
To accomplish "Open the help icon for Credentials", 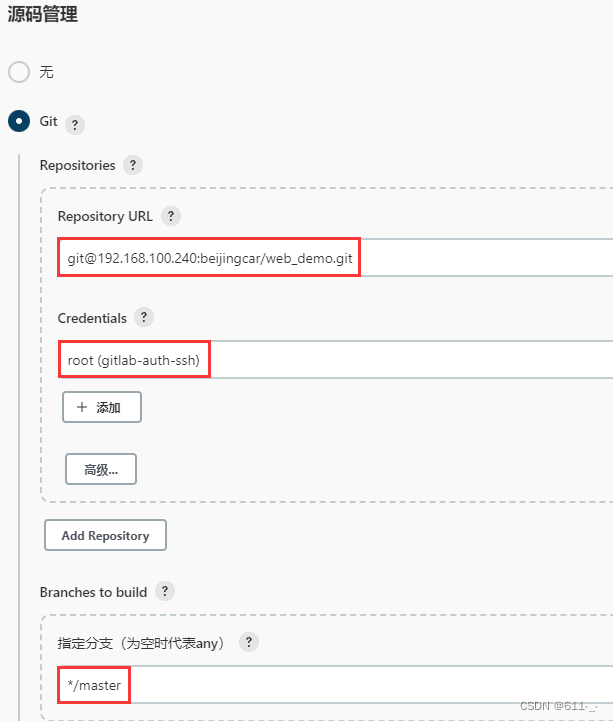I will (144, 317).
